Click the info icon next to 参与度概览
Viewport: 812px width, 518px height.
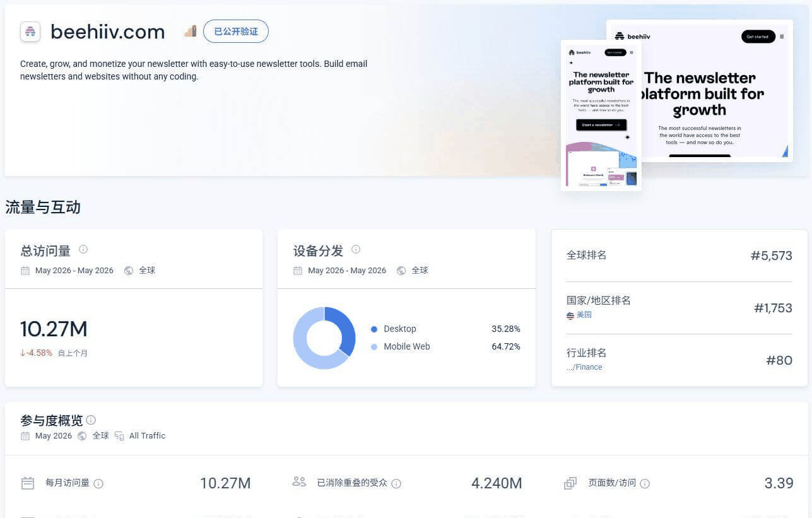[x=91, y=420]
